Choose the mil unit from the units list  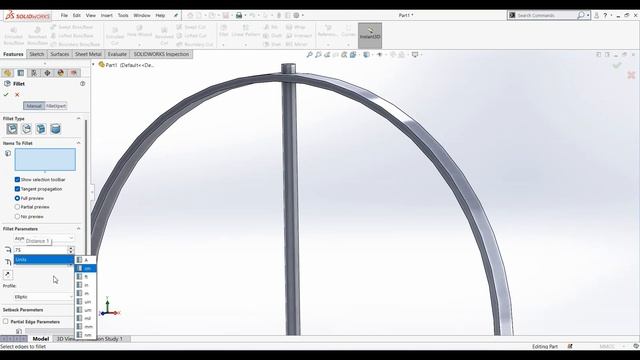[86, 318]
